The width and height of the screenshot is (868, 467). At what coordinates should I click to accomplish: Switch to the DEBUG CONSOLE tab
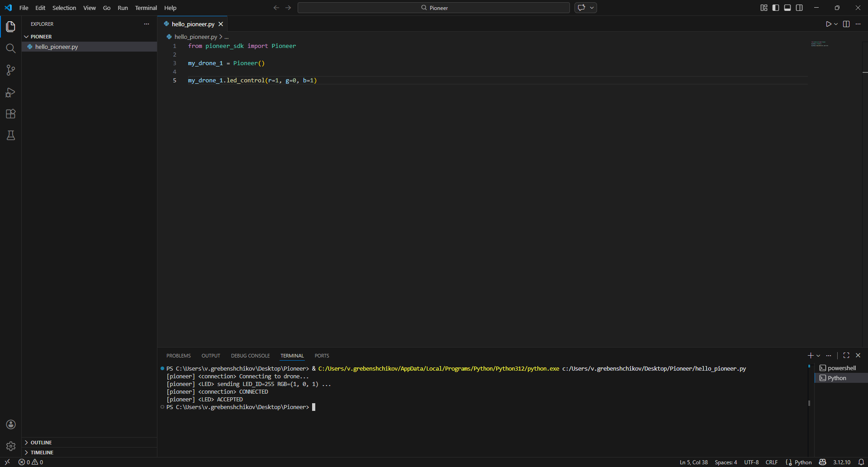tap(250, 356)
